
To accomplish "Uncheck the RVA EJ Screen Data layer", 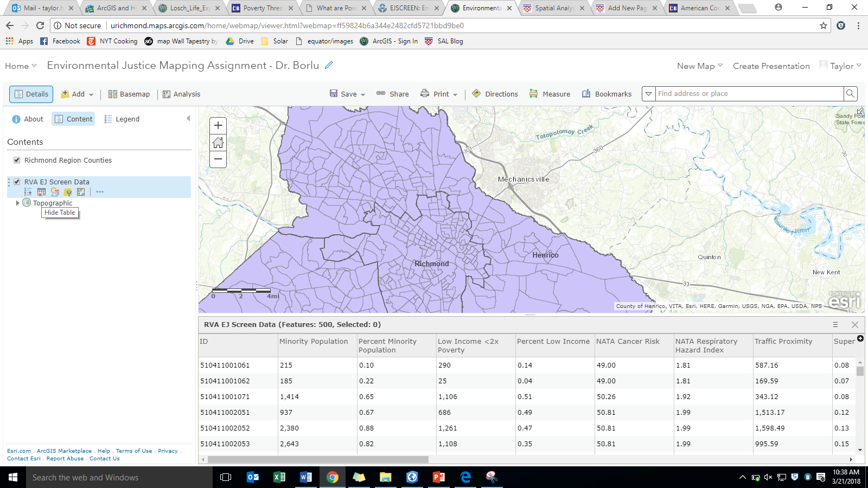I will [x=17, y=182].
